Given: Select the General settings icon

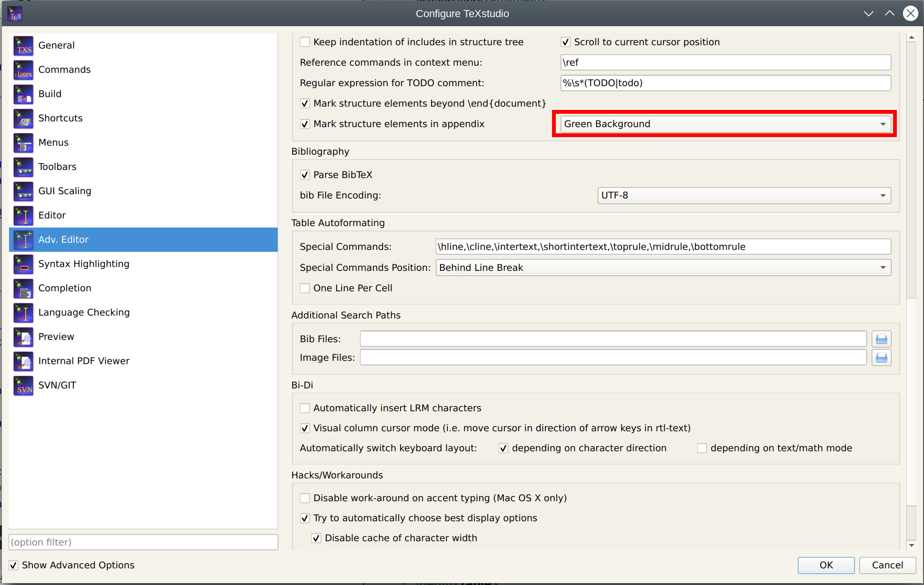Looking at the screenshot, I should 23,45.
